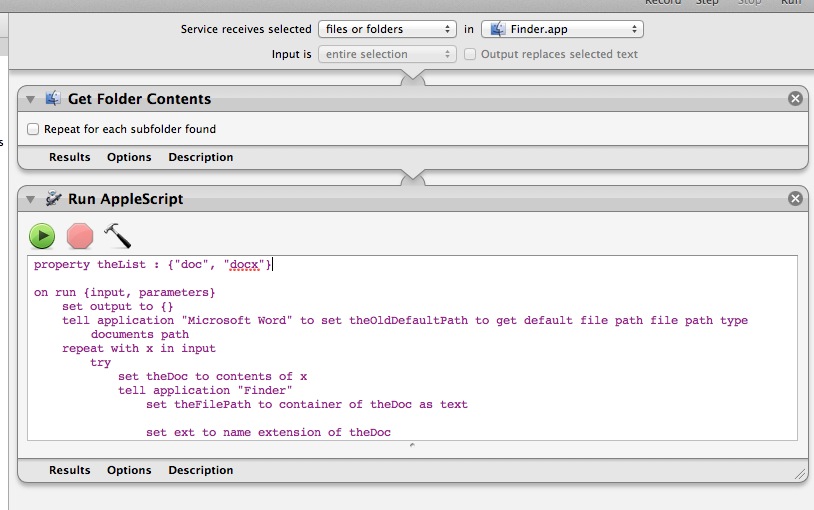Click the misspelled word "docx" in script
Viewport: 814px width, 510px height.
[244, 264]
